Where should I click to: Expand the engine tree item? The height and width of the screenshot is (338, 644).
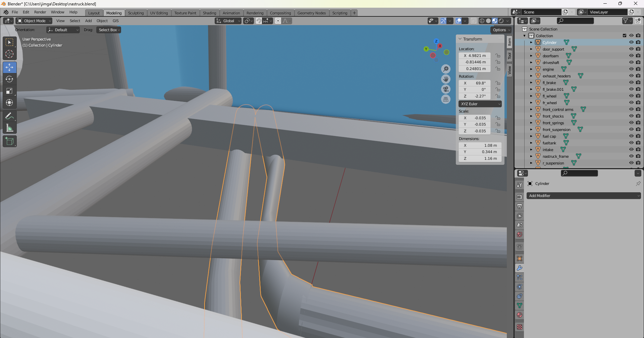pos(531,69)
